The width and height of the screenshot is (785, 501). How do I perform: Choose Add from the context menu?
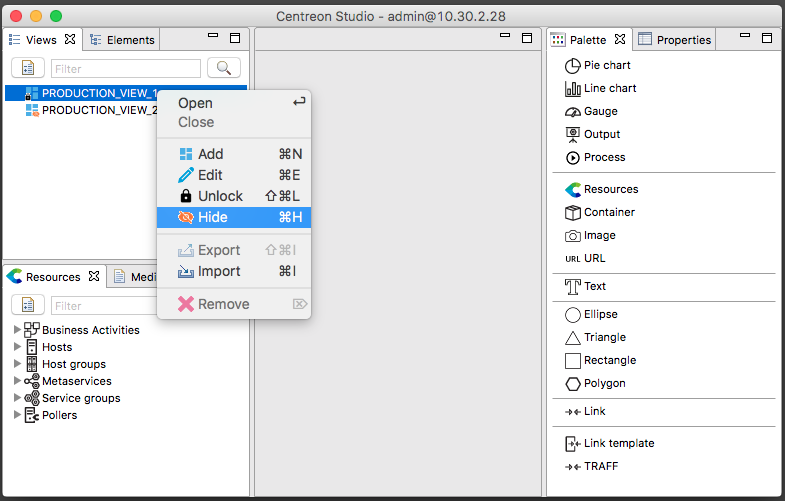tap(234, 154)
